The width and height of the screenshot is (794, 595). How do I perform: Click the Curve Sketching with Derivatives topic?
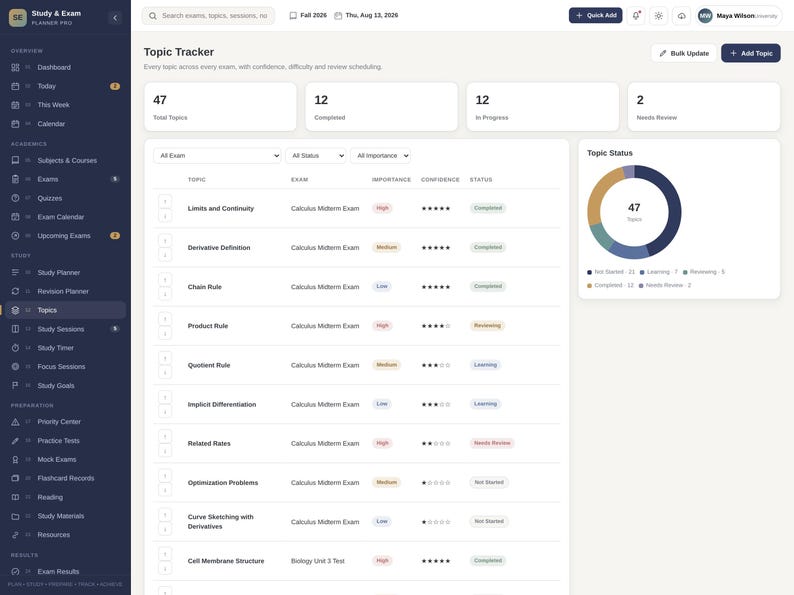coord(220,522)
